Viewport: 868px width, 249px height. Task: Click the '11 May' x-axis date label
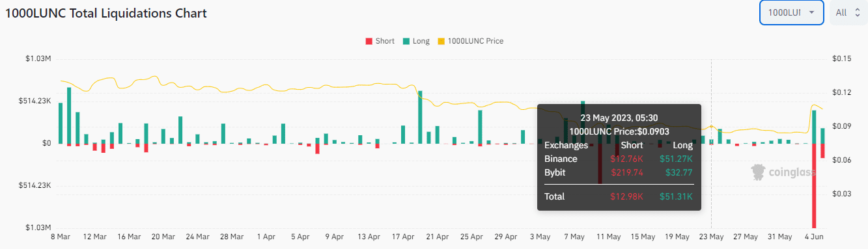608,237
